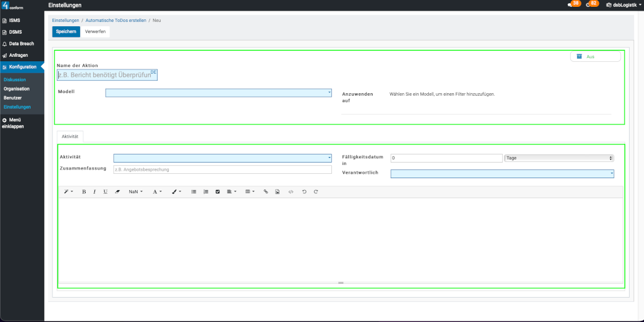Screen dimensions: 644x322
Task: Select the Aktivität tab
Action: coord(70,136)
